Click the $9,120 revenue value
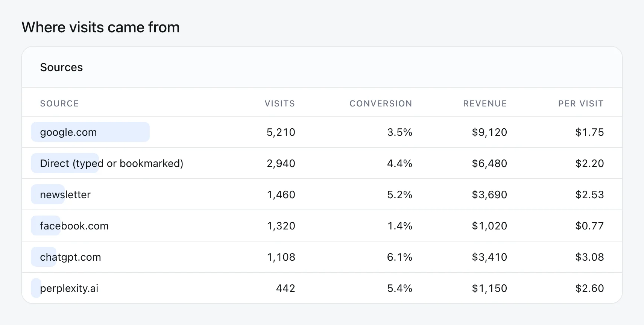This screenshot has width=644, height=325. [489, 132]
